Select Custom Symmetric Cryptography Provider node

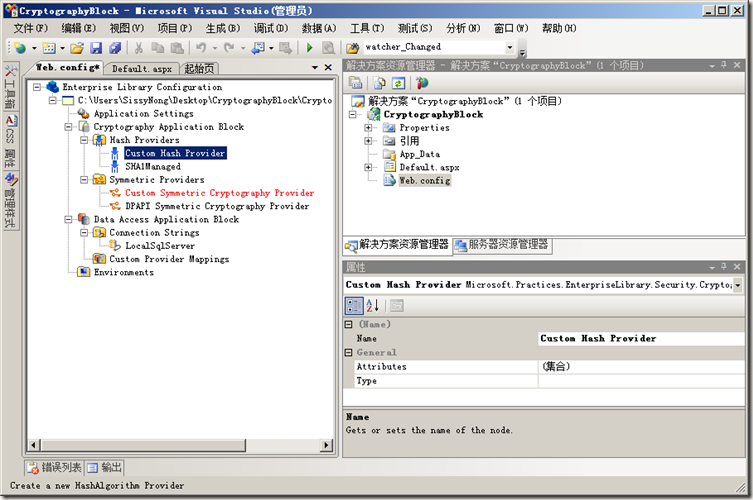pos(219,193)
